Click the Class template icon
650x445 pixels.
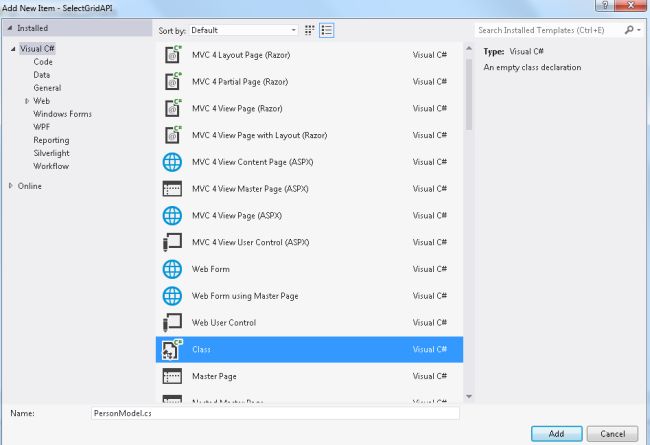pyautogui.click(x=172, y=349)
